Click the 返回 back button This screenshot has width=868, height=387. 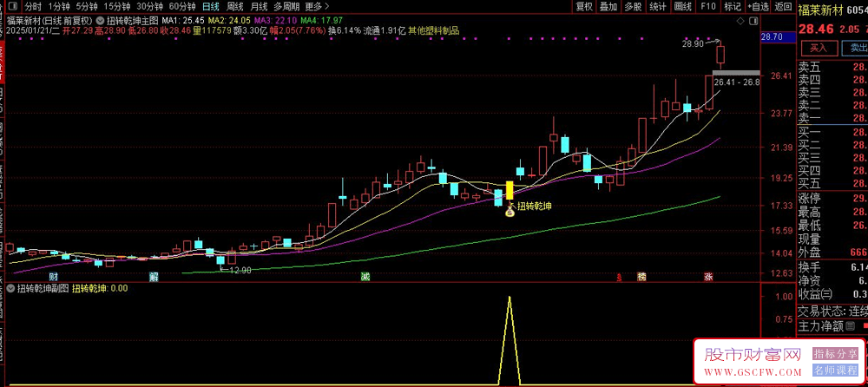coord(783,7)
